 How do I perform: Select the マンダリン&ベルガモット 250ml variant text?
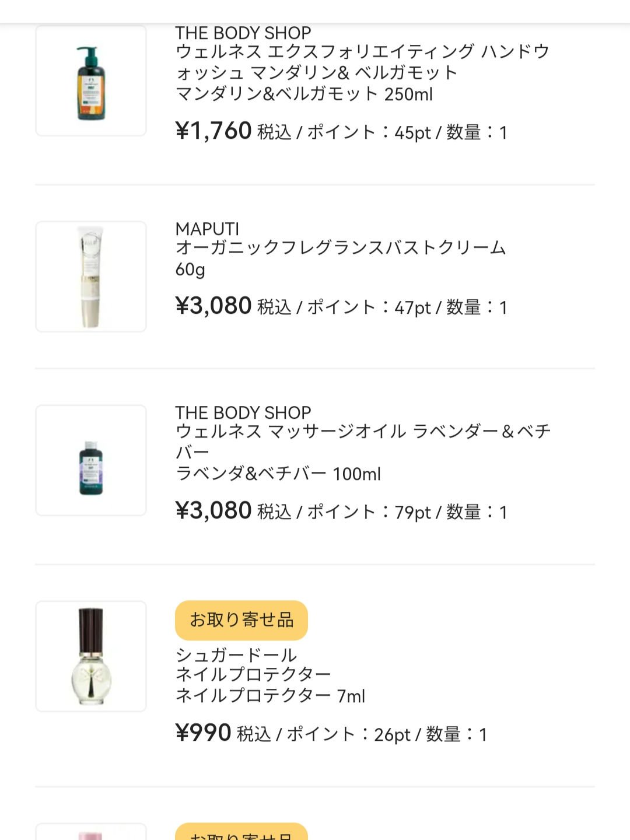point(304,94)
